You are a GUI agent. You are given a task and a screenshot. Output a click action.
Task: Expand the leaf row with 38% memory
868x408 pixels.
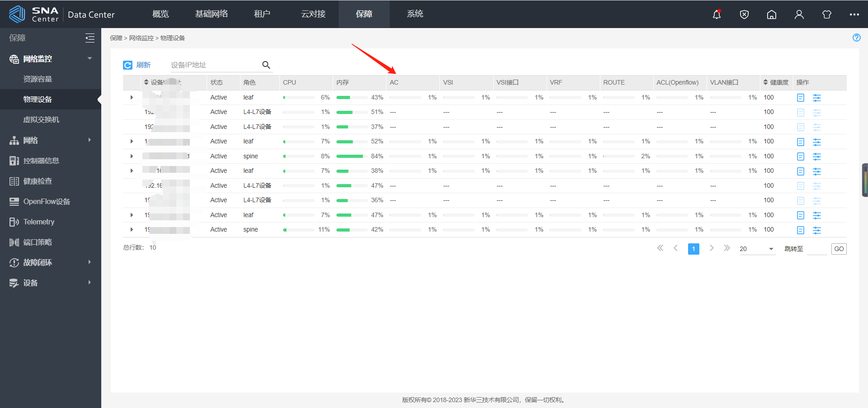(x=132, y=171)
